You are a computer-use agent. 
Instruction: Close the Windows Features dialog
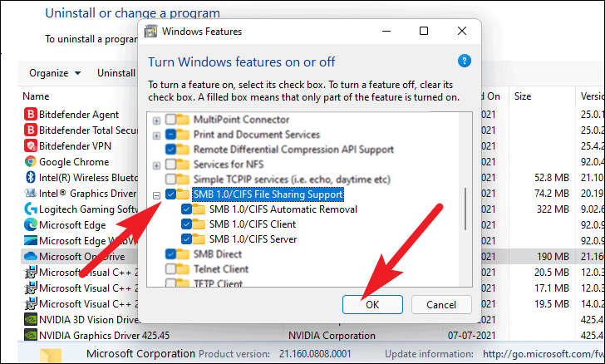(462, 31)
